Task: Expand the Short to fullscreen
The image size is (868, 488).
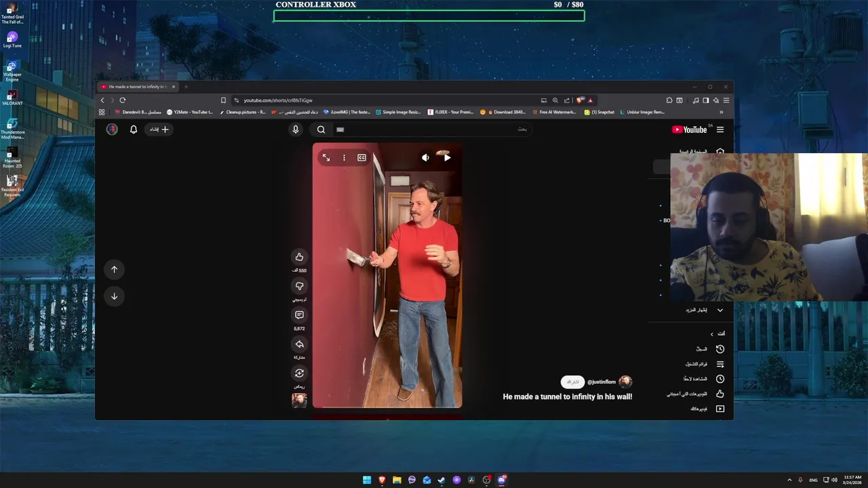Action: (326, 157)
